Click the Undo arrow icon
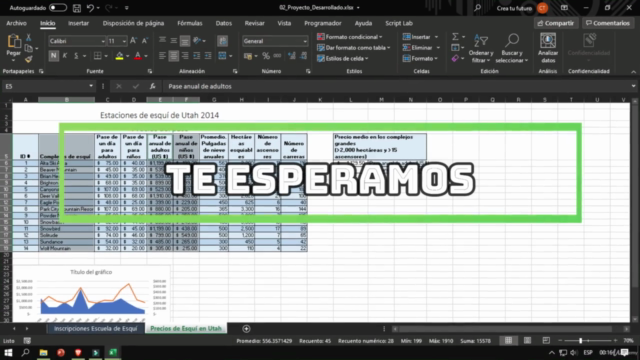This screenshot has height=360, width=640. click(90, 8)
